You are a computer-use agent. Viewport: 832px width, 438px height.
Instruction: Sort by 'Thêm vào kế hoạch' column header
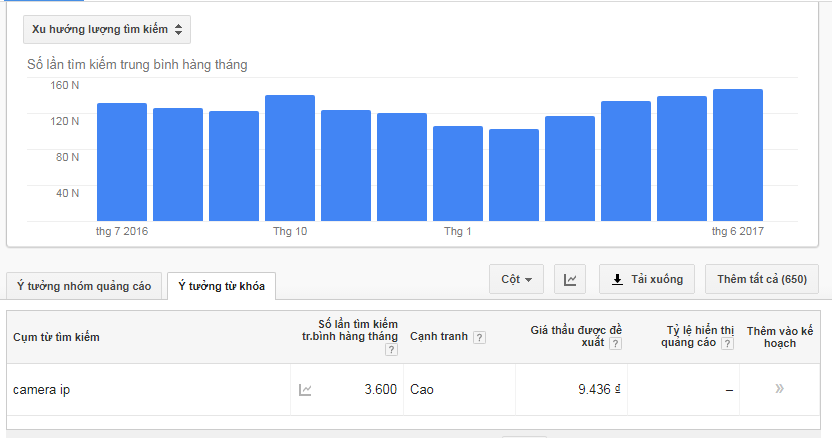click(779, 337)
